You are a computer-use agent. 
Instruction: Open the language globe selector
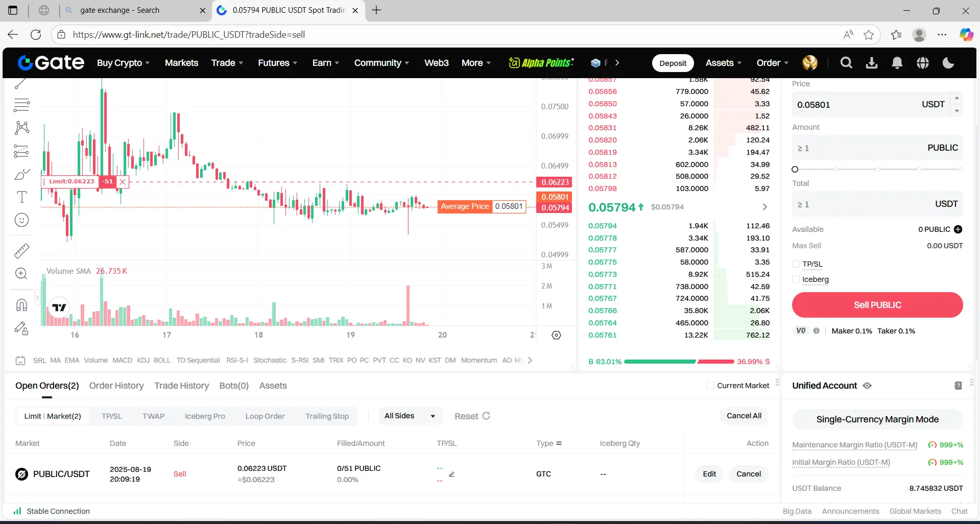click(x=923, y=63)
